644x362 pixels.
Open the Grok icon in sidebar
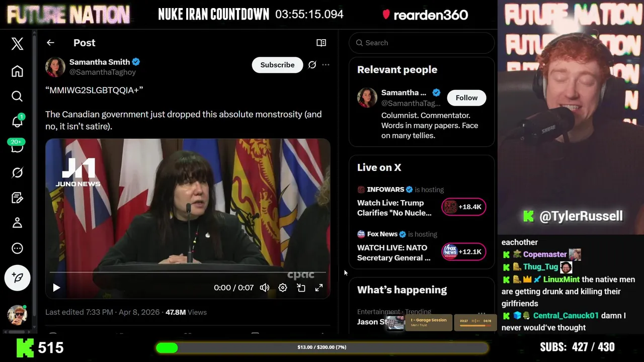[17, 172]
